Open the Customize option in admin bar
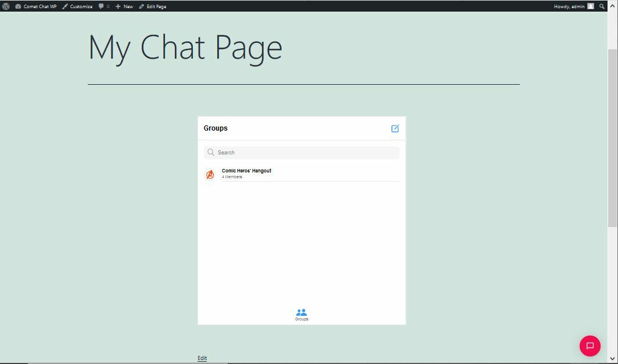Image resolution: width=618 pixels, height=364 pixels. tap(77, 6)
